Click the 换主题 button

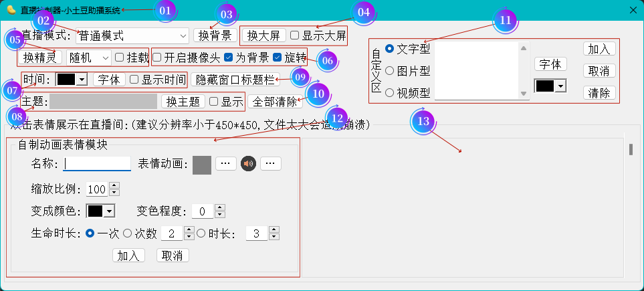tap(182, 102)
